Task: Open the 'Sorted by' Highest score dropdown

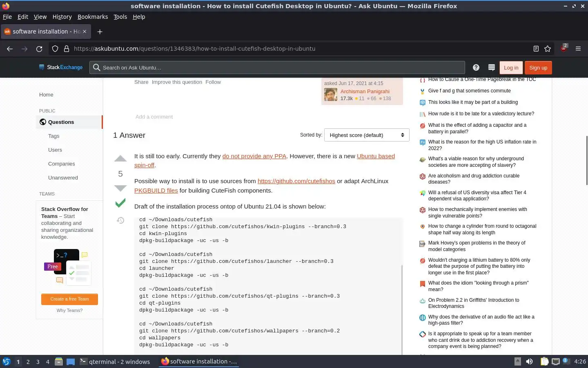Action: [x=367, y=135]
